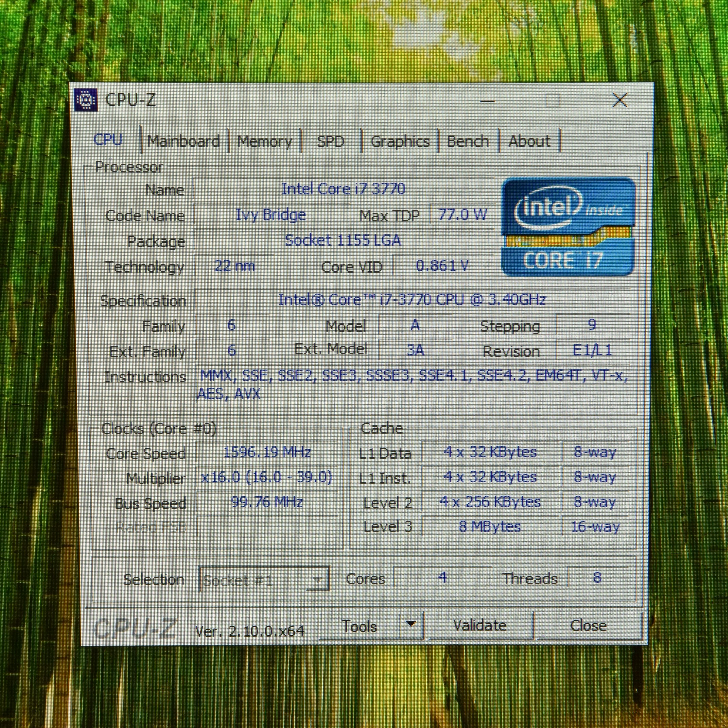Click the 'Bus Speed' label
The image size is (728, 728).
pyautogui.click(x=151, y=504)
